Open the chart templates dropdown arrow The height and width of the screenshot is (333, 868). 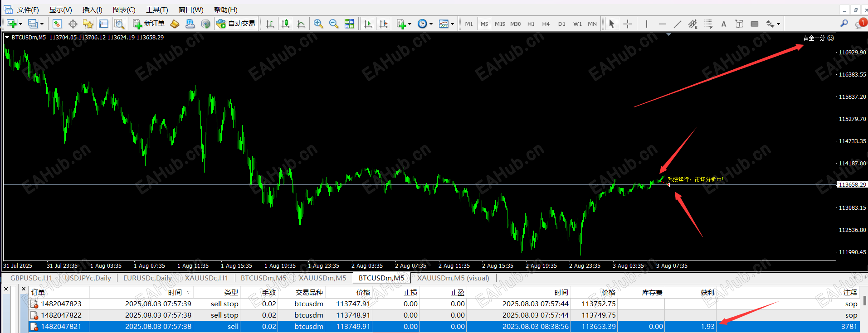click(452, 24)
